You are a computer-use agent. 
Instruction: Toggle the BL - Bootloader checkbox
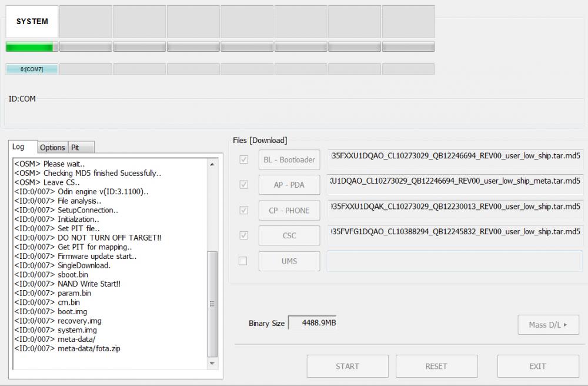tap(244, 159)
